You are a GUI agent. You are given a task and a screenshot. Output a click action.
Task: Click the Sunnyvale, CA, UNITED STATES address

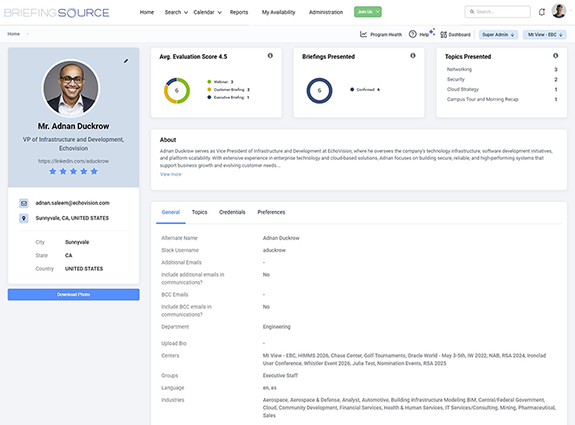coord(72,218)
